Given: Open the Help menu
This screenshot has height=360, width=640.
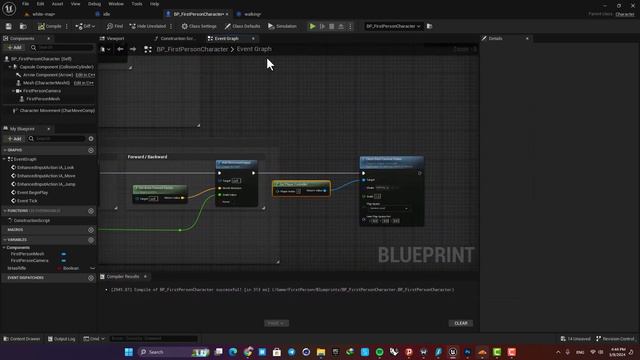Looking at the screenshot, I should [154, 4].
